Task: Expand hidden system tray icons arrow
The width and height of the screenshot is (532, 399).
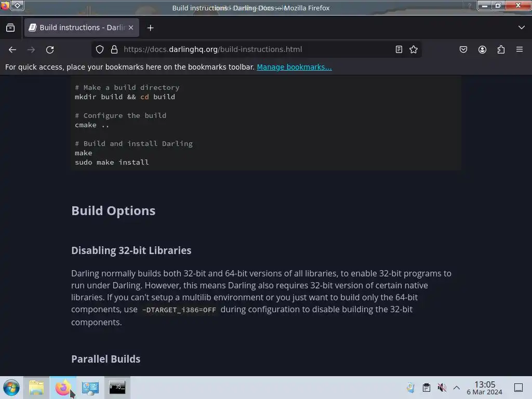Action: click(x=457, y=388)
